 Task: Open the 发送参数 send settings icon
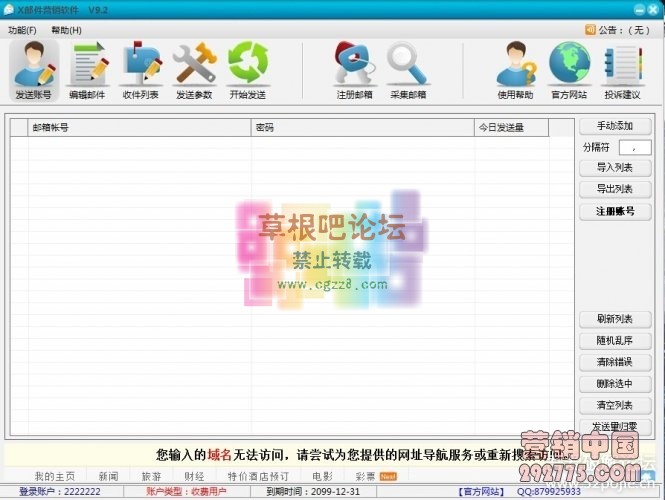pos(194,70)
